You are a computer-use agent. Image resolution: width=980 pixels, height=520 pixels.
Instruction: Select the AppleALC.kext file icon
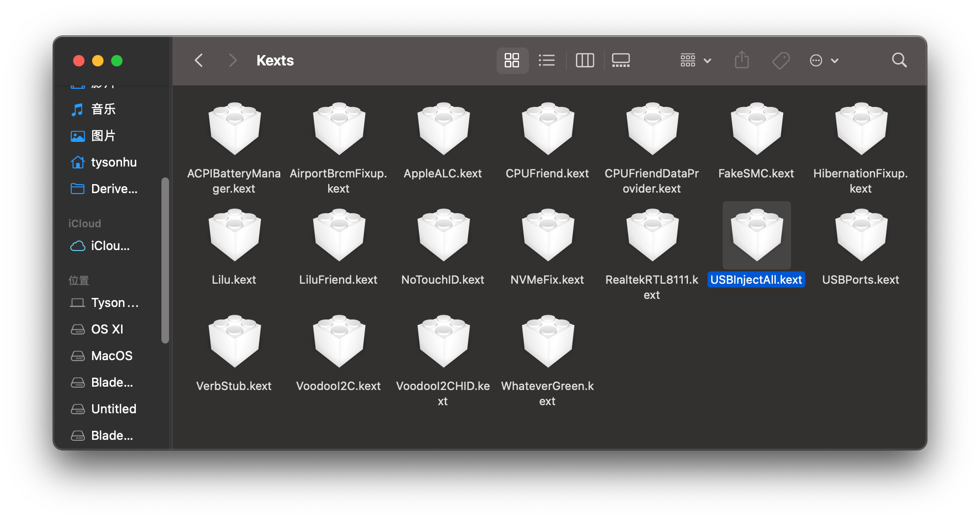[x=443, y=130]
